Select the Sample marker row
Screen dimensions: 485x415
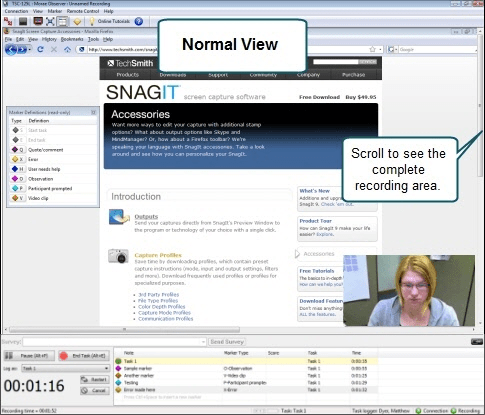point(246,368)
